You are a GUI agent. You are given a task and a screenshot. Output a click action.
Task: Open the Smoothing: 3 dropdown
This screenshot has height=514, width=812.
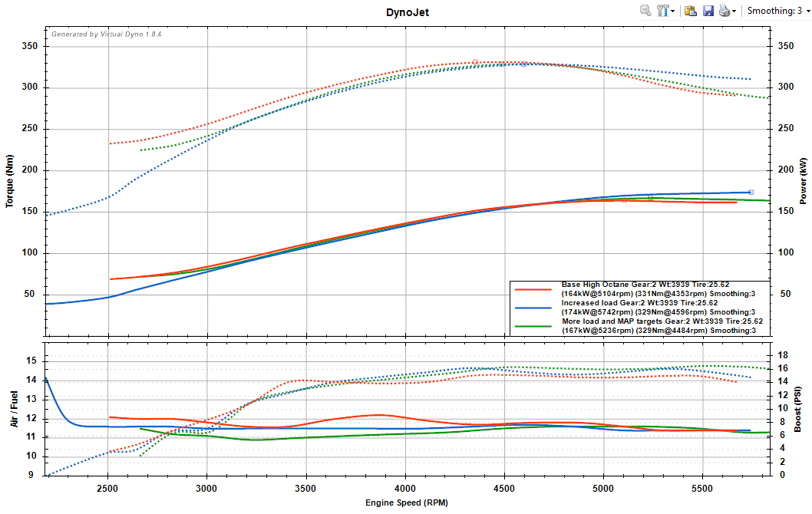[778, 10]
